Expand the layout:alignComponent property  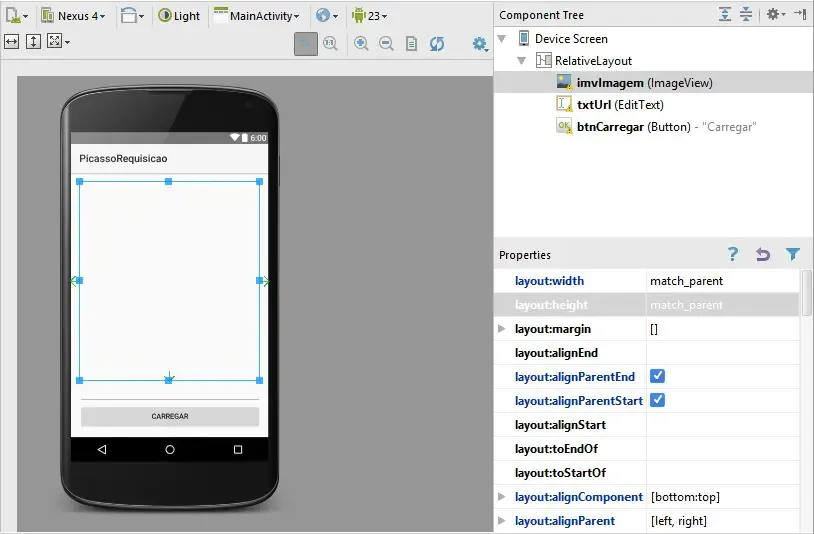pos(501,497)
